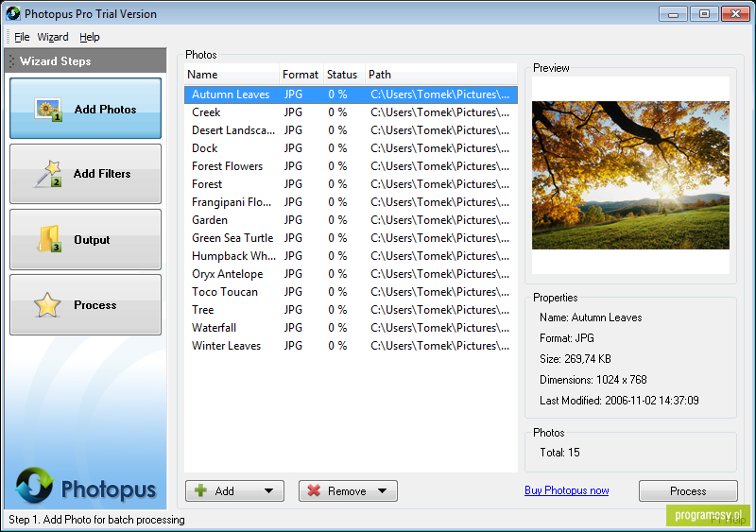
Task: Click the red X icon on Remove button
Action: (x=314, y=491)
